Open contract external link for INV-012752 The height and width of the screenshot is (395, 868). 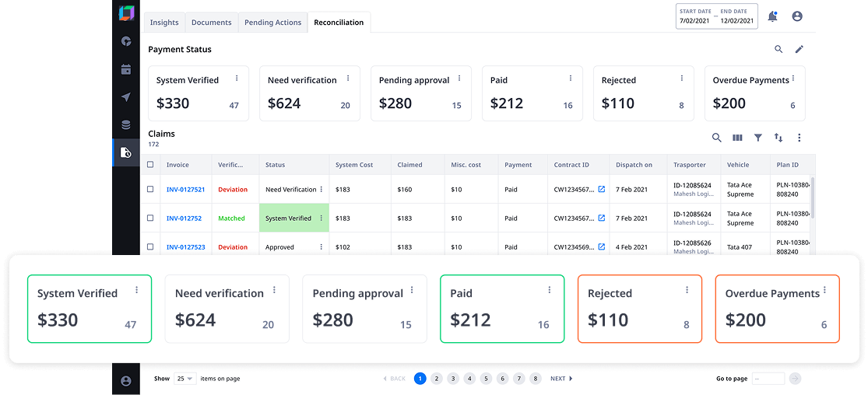(x=601, y=218)
